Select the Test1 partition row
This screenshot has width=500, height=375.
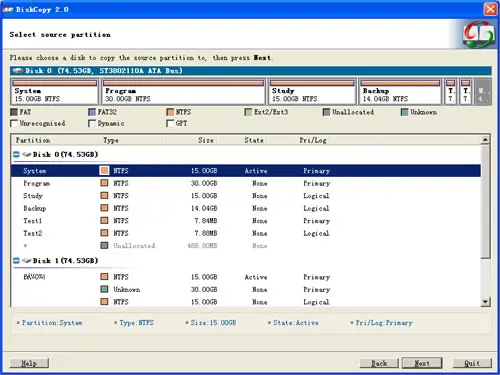pos(246,220)
